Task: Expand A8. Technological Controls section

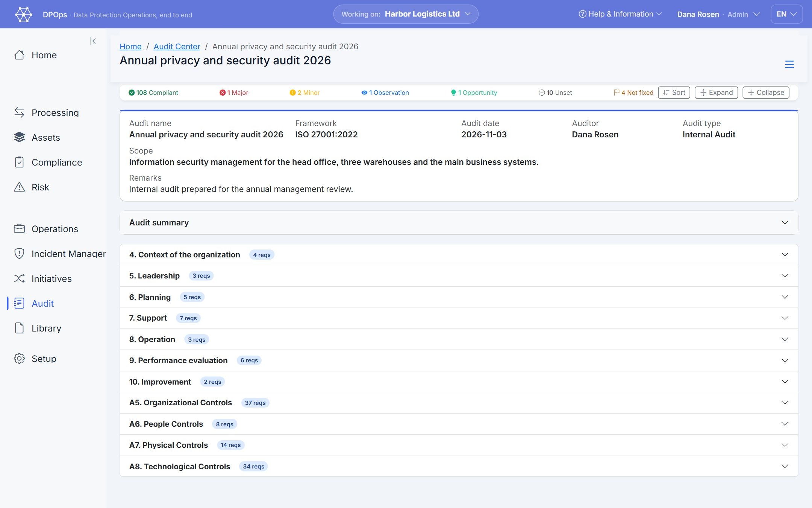Action: tap(459, 466)
